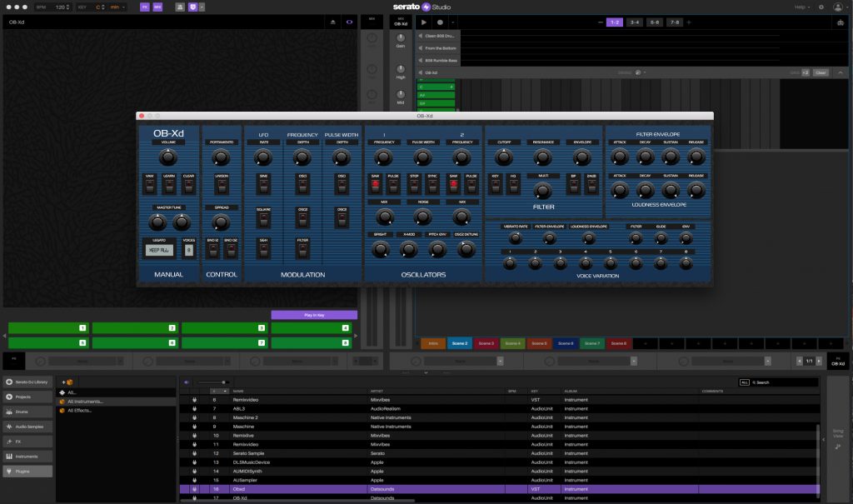Mute the 808 Rumble Bass track
This screenshot has height=504, width=853.
click(421, 61)
